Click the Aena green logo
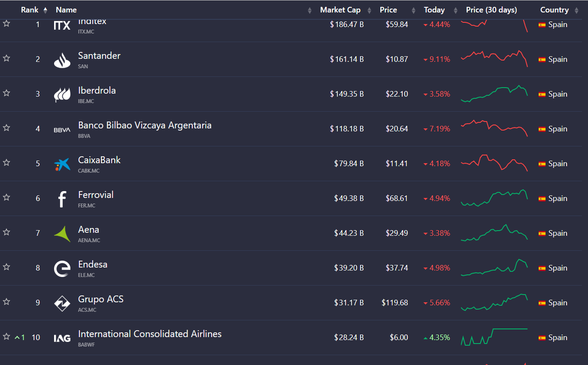 coord(62,234)
